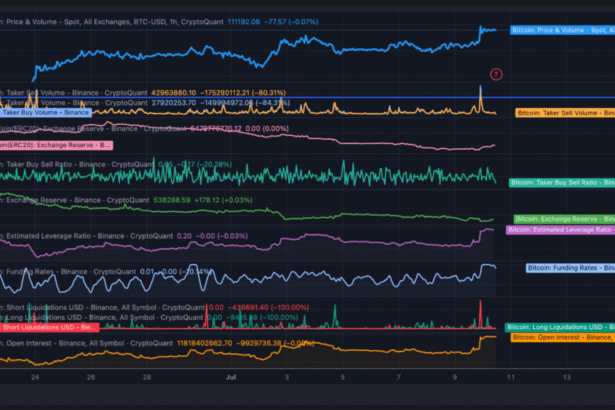Select the purple Estimated Leverage Ratio tag
The height and width of the screenshot is (410, 615).
point(561,230)
